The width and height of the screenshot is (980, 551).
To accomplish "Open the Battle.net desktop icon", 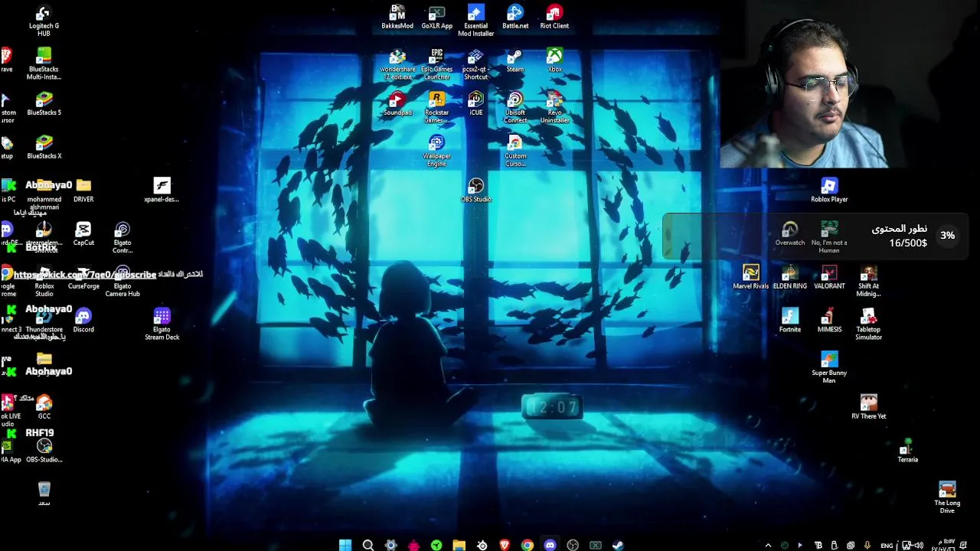I will pos(515,17).
